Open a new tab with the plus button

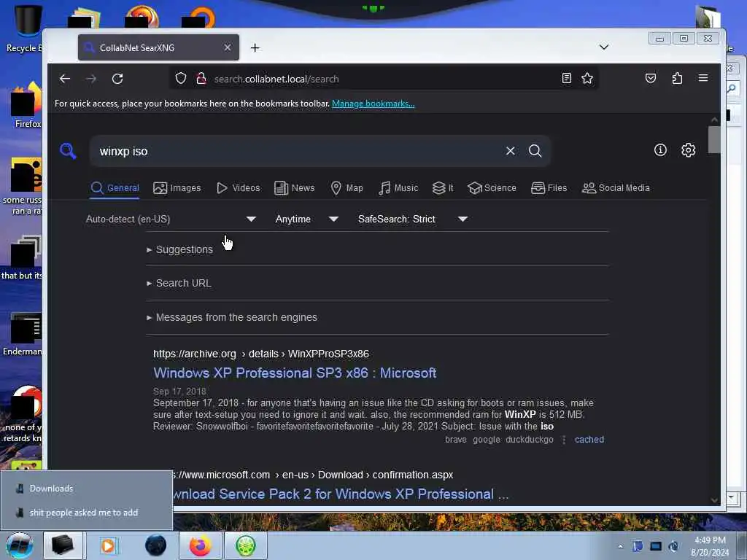click(255, 47)
